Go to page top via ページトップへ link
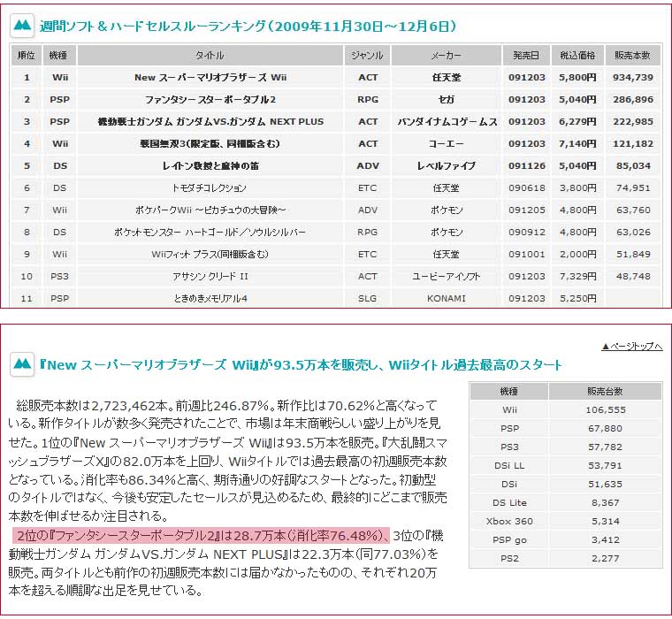This screenshot has height=619, width=672. pos(632,346)
